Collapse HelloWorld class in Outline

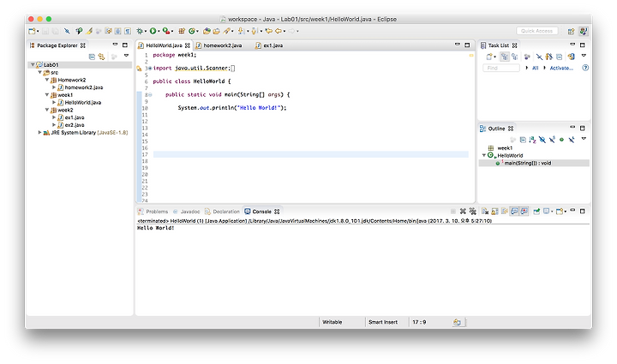[x=483, y=155]
